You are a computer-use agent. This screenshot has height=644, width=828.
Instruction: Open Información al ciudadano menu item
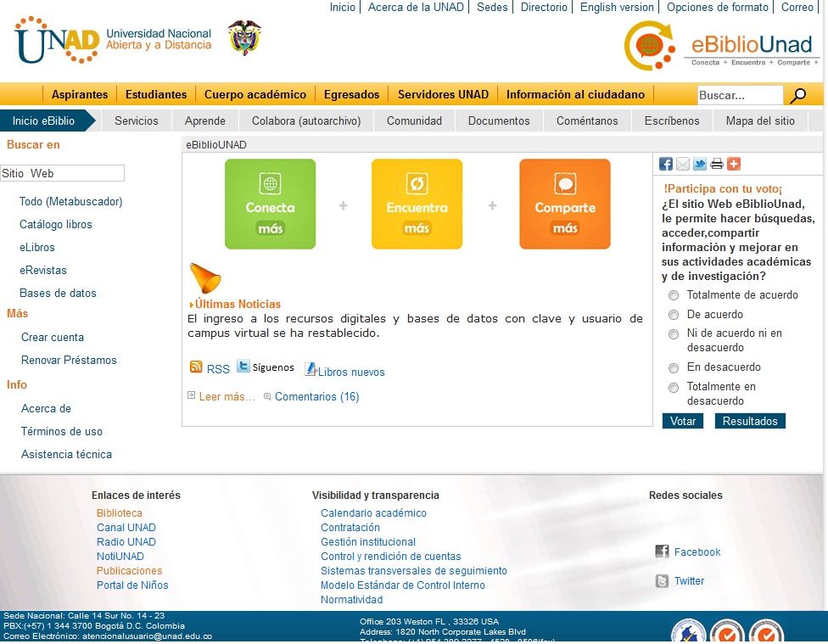(575, 94)
